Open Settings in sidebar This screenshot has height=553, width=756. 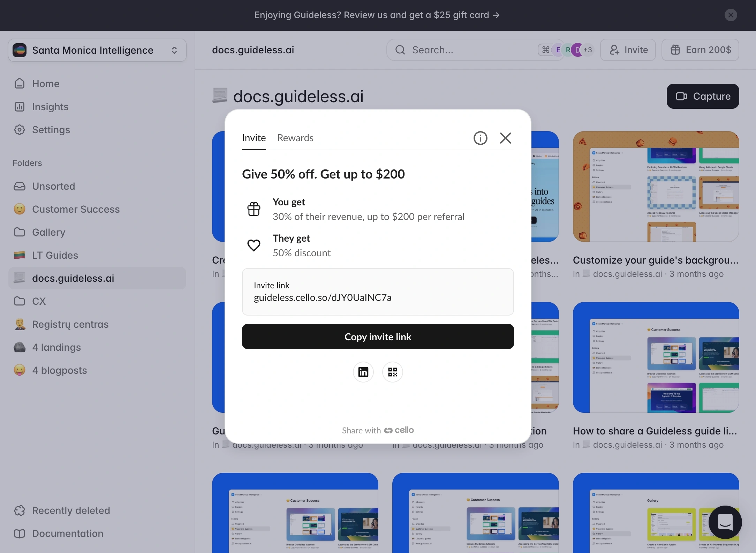pyautogui.click(x=97, y=130)
